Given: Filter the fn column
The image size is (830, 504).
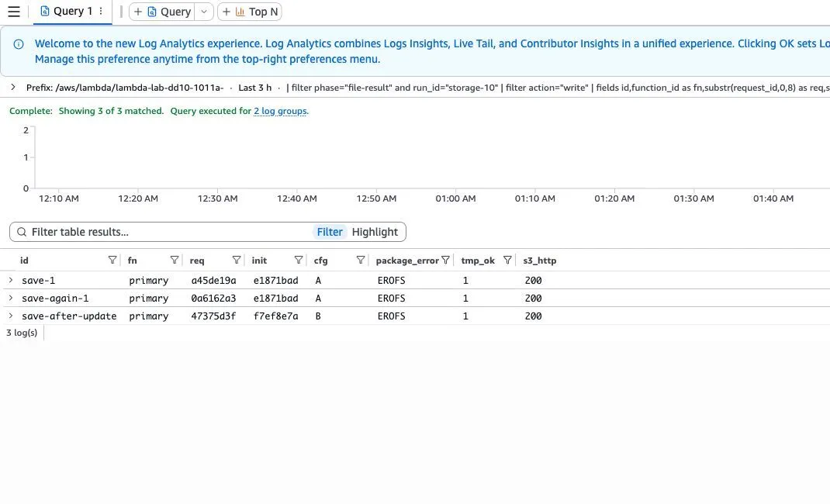Looking at the screenshot, I should click(175, 260).
